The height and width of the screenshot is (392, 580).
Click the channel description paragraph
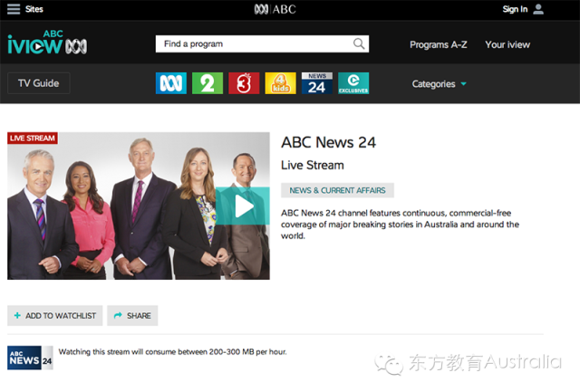400,225
